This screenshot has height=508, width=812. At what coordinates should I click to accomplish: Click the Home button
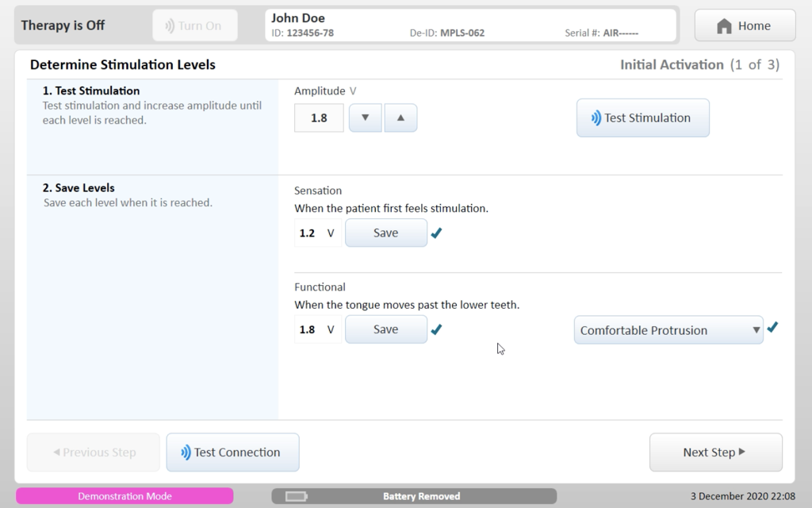pos(745,25)
